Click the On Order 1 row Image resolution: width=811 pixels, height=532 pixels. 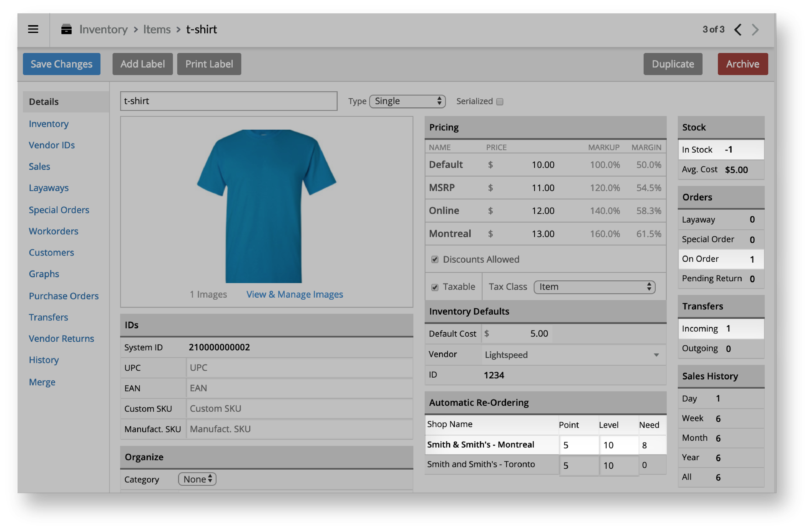721,259
